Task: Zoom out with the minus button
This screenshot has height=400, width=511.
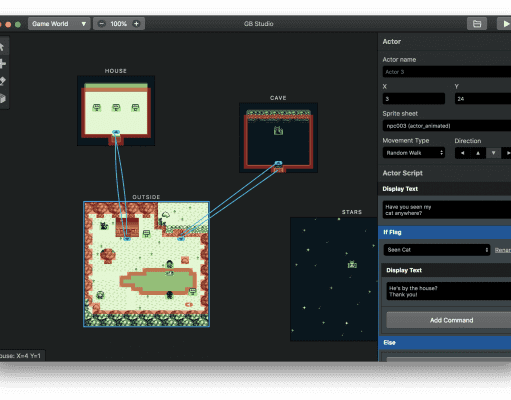Action: 102,24
